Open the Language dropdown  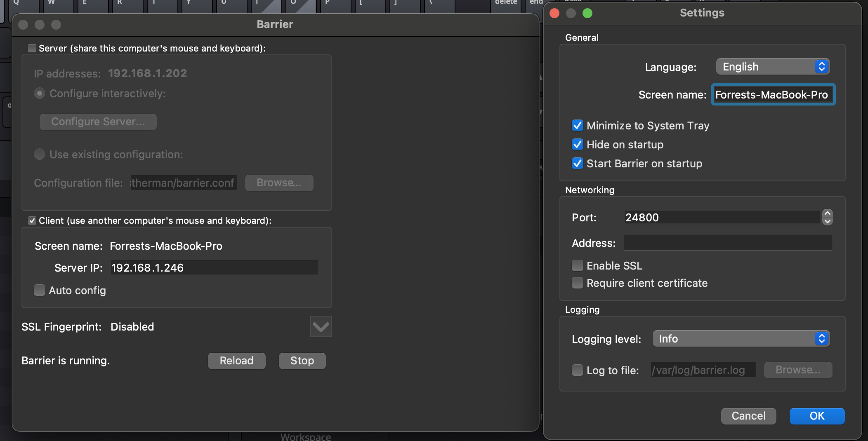(773, 67)
